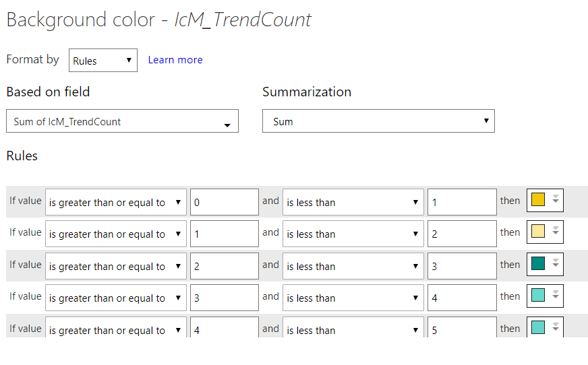Screen dimensions: 588x365
Task: Open first operator dropdown in the 1-to-2 rule
Action: [116, 234]
